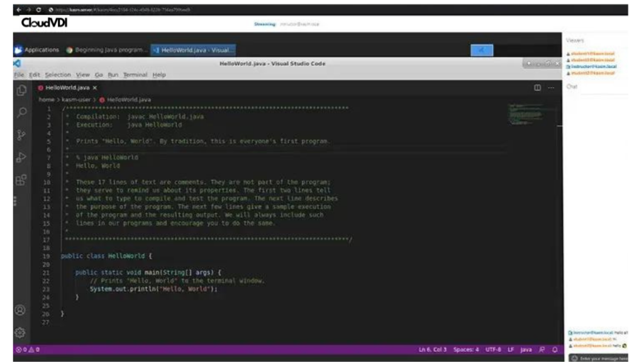Screen dimensions: 644x362
Task: Split the editor to the right
Action: coord(537,87)
